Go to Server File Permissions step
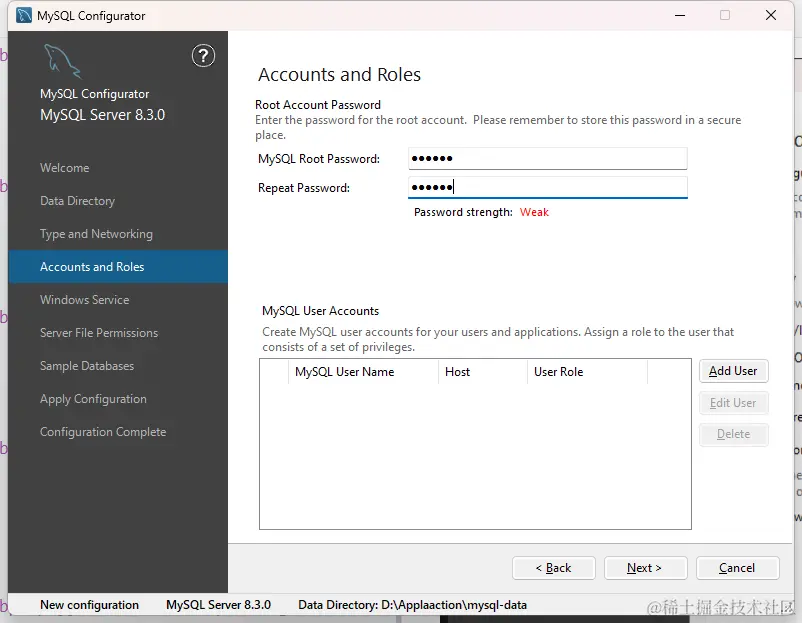Viewport: 802px width, 623px height. [x=99, y=332]
